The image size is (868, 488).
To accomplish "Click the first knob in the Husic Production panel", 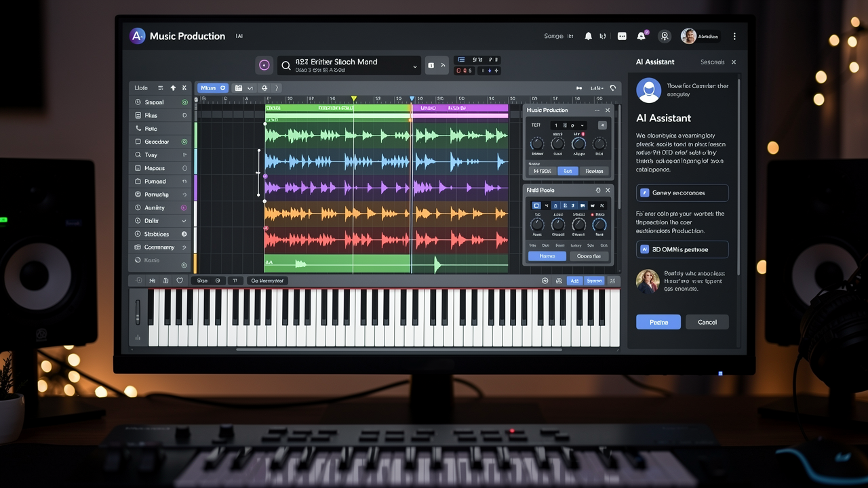I will tap(537, 144).
